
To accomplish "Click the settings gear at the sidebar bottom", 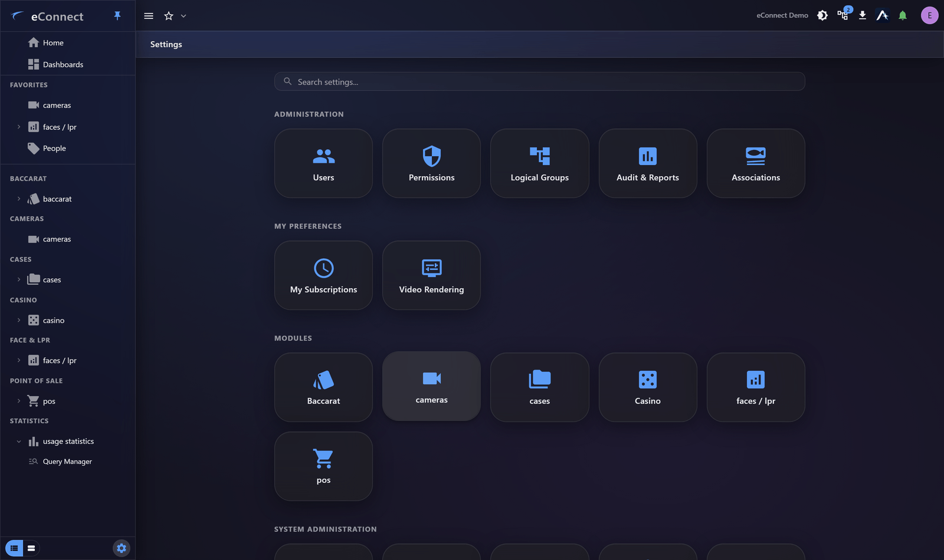I will 122,548.
